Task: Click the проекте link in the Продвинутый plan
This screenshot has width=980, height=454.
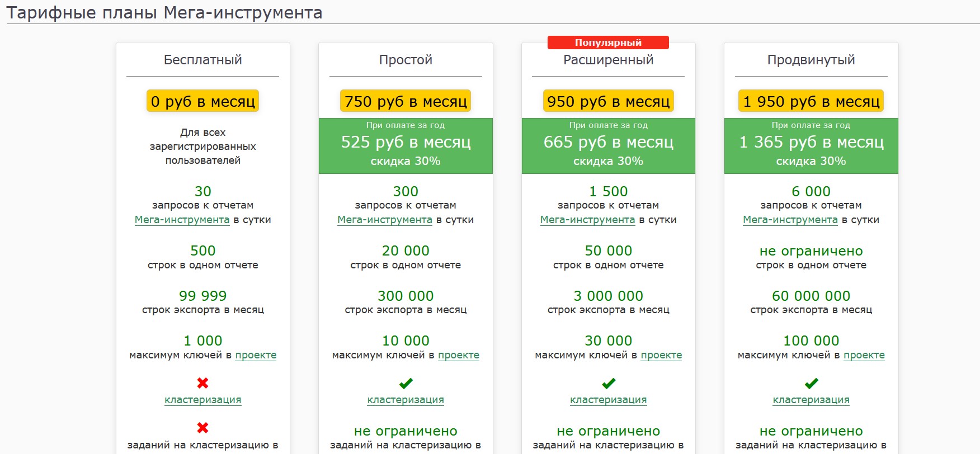Action: point(864,355)
